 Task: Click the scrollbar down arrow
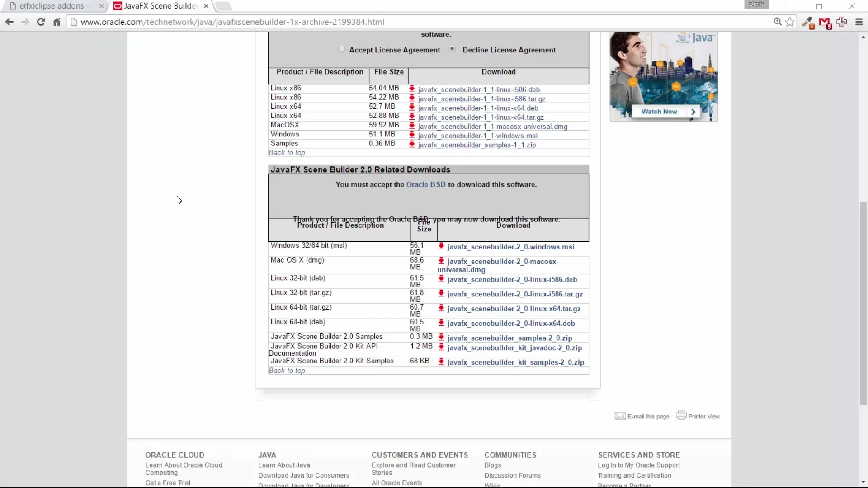863,482
